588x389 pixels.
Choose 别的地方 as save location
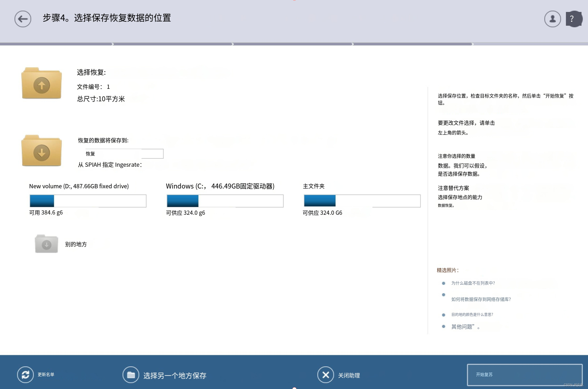(76, 244)
